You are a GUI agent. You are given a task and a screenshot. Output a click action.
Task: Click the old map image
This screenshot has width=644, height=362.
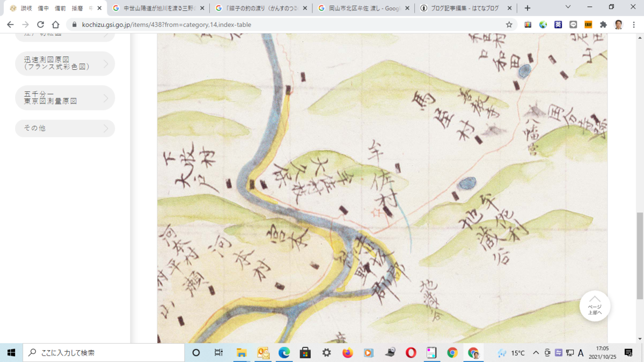[382, 188]
